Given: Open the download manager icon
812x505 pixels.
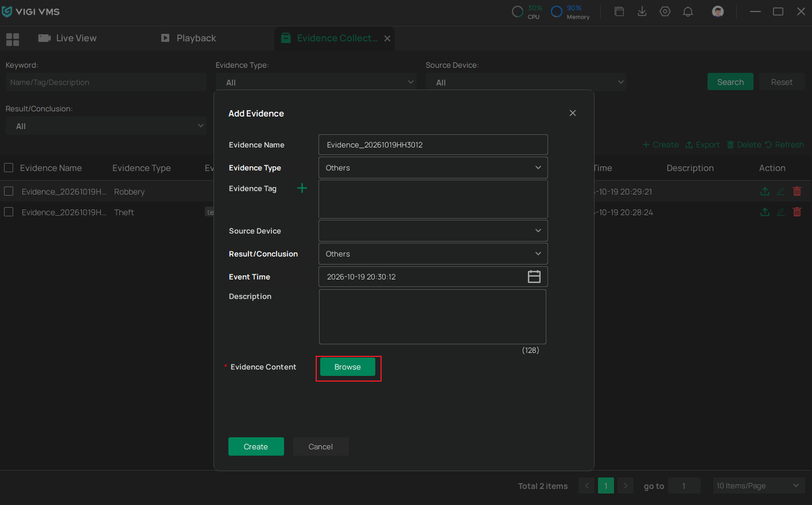Looking at the screenshot, I should pos(642,11).
